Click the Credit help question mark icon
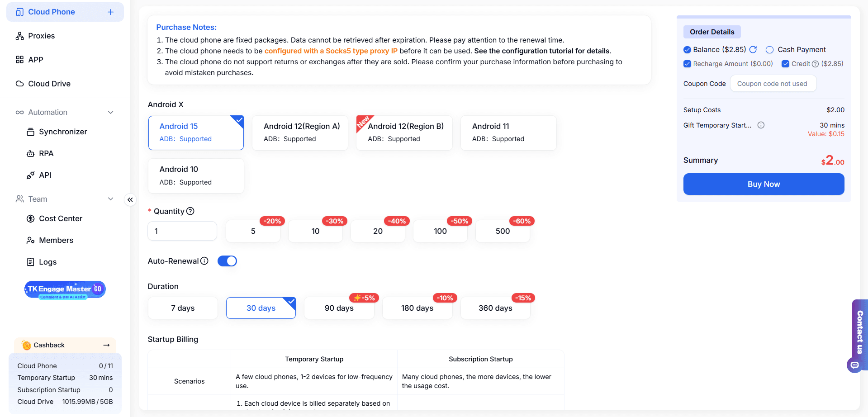The width and height of the screenshot is (868, 417). pyautogui.click(x=815, y=64)
